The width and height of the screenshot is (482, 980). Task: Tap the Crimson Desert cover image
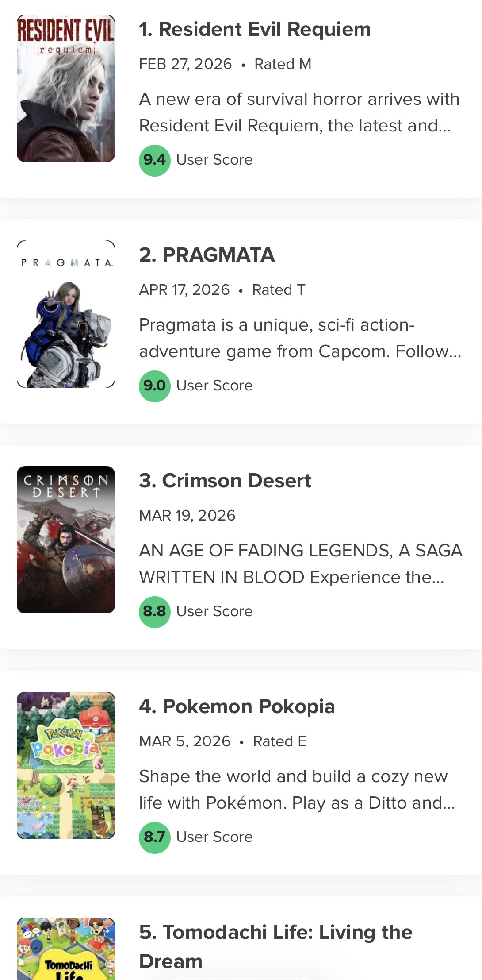click(66, 540)
